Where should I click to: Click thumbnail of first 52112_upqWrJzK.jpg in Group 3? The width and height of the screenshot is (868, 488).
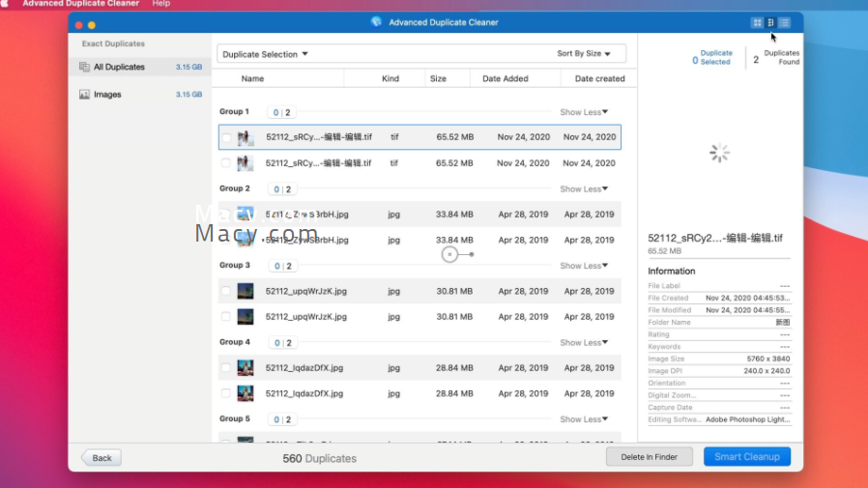[x=246, y=291]
